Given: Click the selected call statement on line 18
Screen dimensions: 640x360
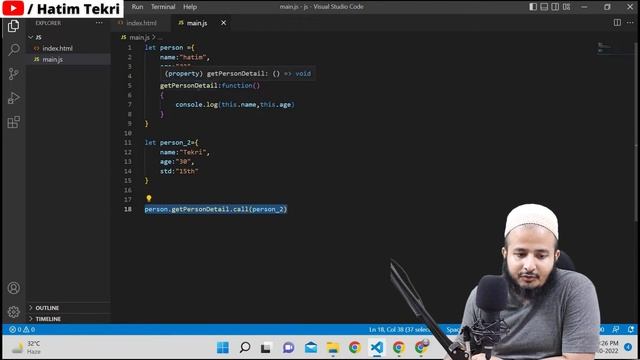Looking at the screenshot, I should [x=216, y=209].
